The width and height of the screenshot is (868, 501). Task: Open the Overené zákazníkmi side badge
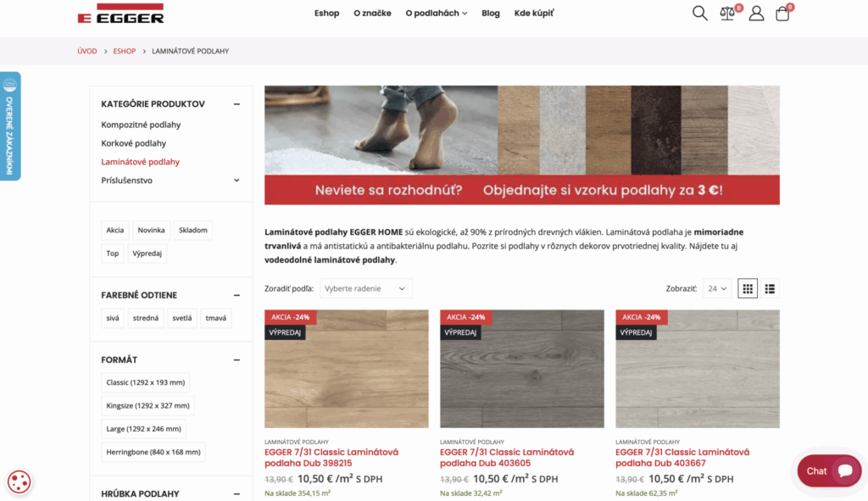(10, 126)
